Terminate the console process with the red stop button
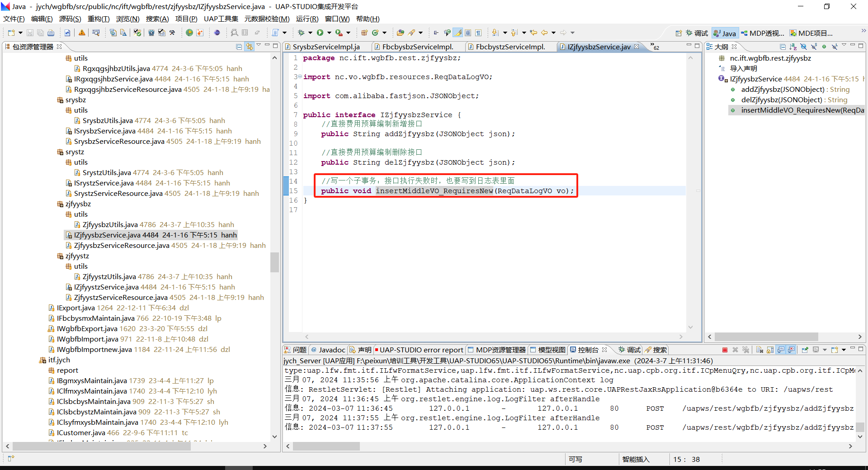The height and width of the screenshot is (470, 868). 725,350
